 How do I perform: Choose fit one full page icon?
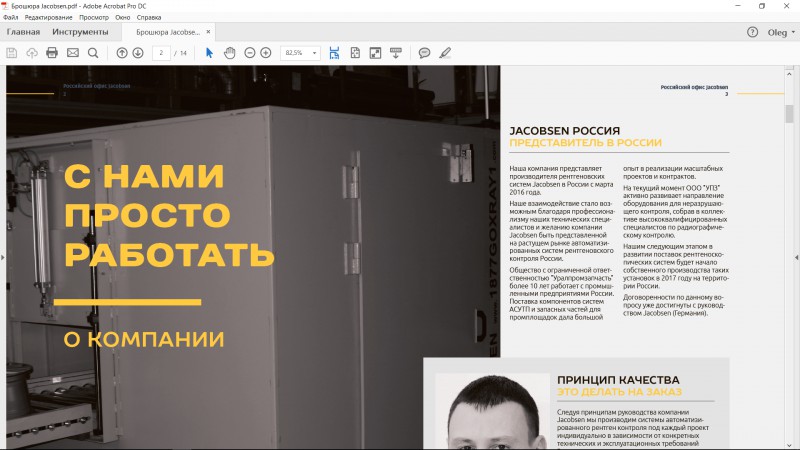[355, 53]
